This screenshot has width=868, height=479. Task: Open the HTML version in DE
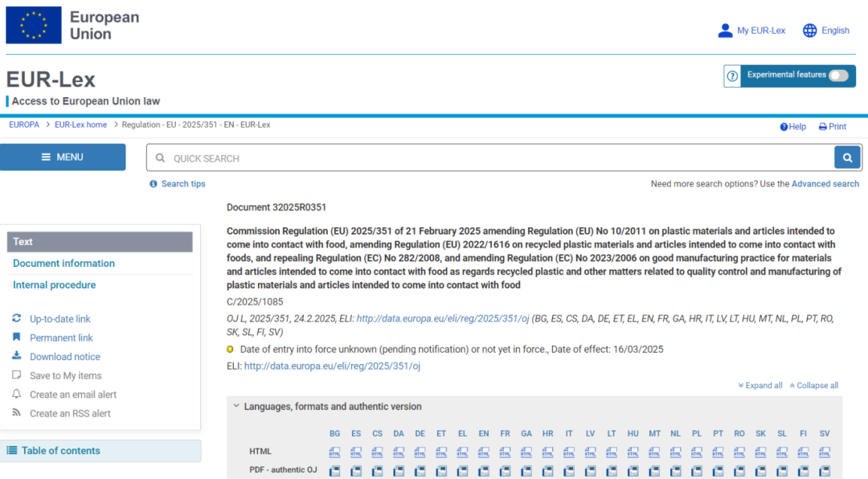[420, 452]
